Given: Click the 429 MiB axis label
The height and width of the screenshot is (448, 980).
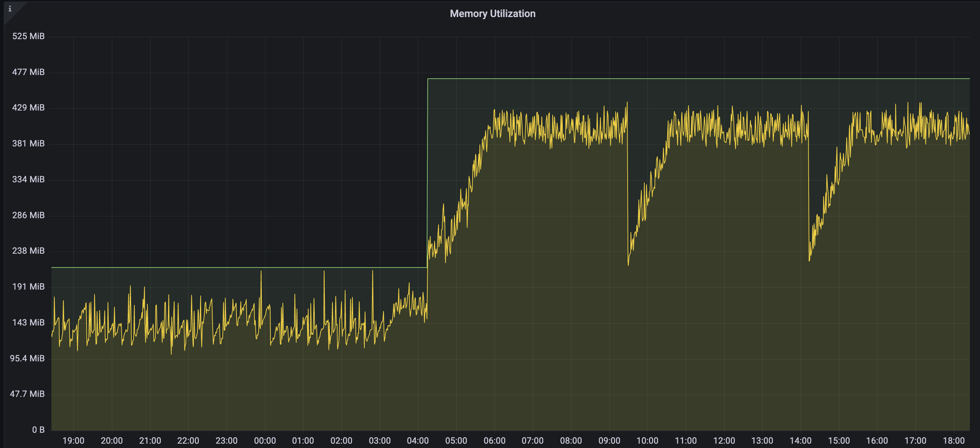Looking at the screenshot, I should (28, 108).
